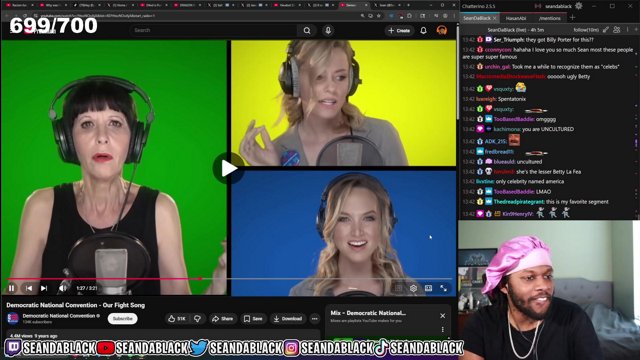640x360 pixels.
Task: Click username Thedreadpirategrant in chat
Action: tap(519, 202)
